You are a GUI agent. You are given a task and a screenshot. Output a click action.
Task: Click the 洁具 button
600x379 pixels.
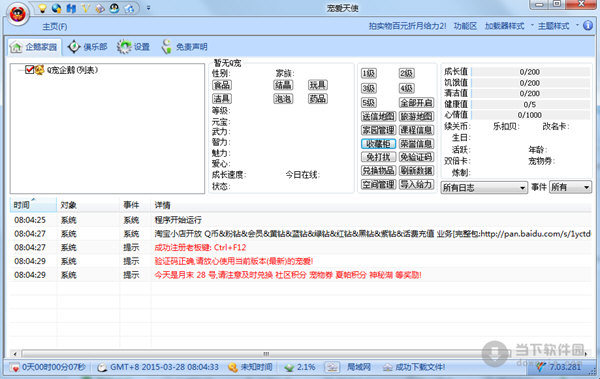tap(222, 99)
